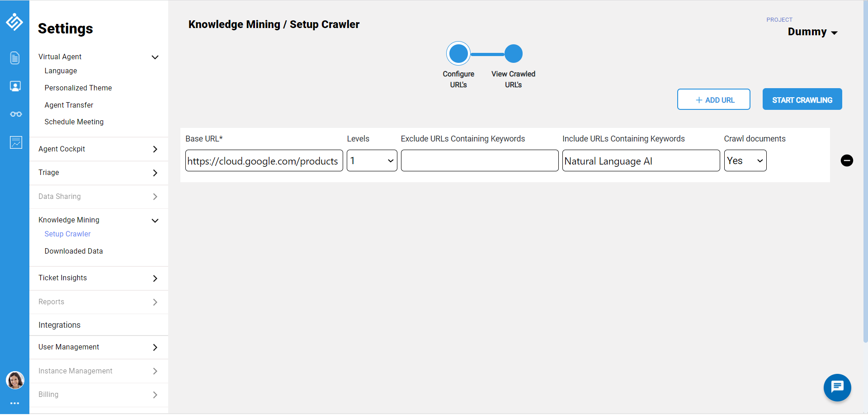
Task: Click the ADD URL button
Action: click(x=713, y=99)
